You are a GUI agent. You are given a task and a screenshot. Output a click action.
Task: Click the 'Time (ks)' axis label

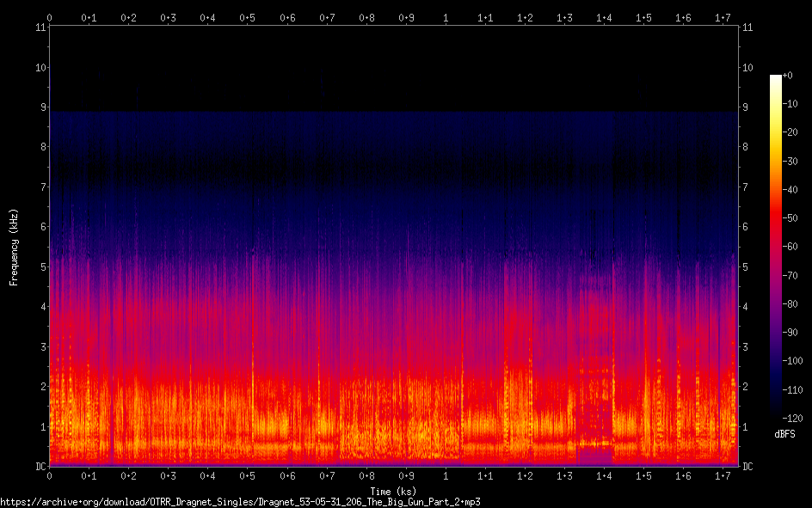pos(392,490)
